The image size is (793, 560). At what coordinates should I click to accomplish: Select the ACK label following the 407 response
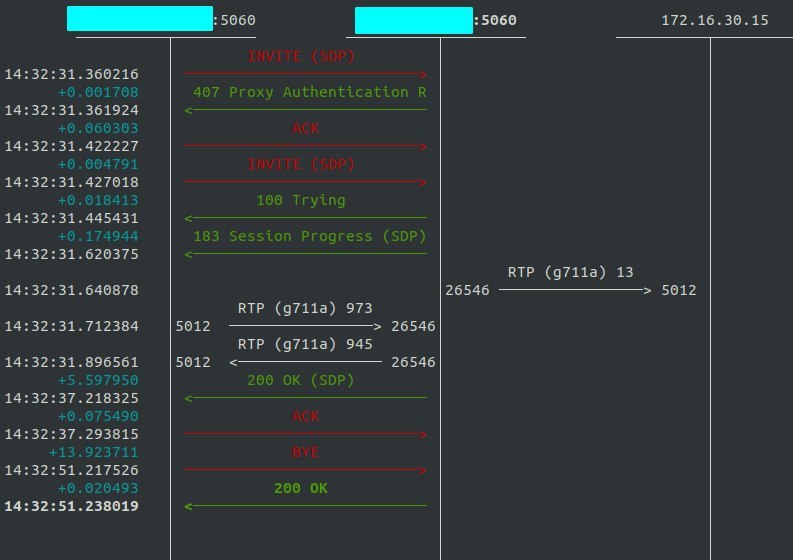305,128
